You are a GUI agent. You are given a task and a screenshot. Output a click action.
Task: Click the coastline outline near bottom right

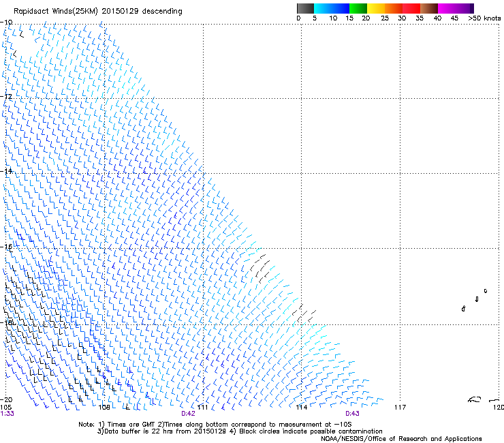point(475,399)
